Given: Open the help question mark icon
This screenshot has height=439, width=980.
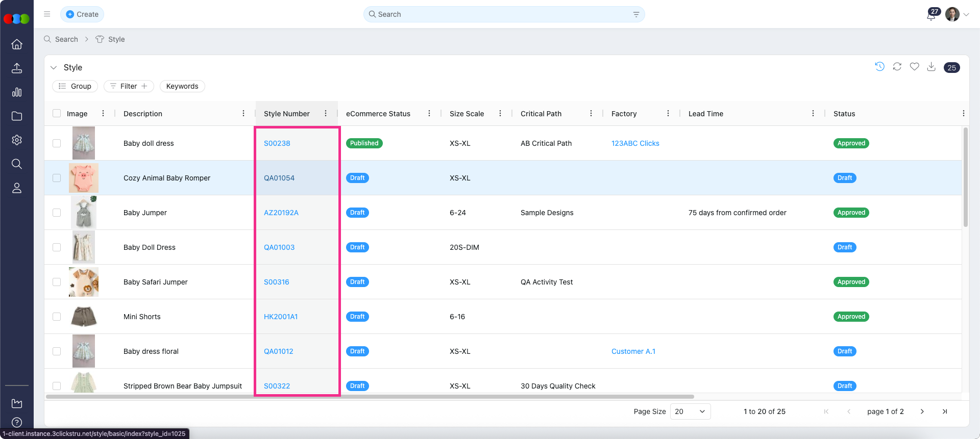Looking at the screenshot, I should (17, 422).
